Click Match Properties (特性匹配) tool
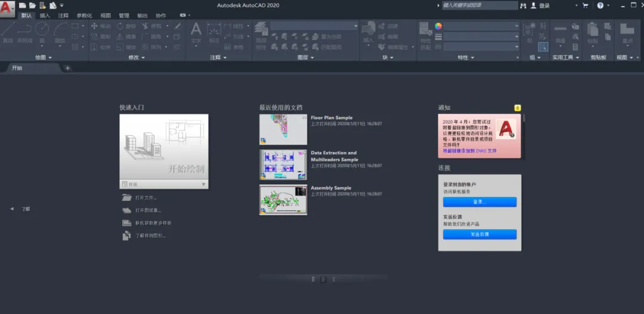This screenshot has height=314, width=644. [425, 36]
